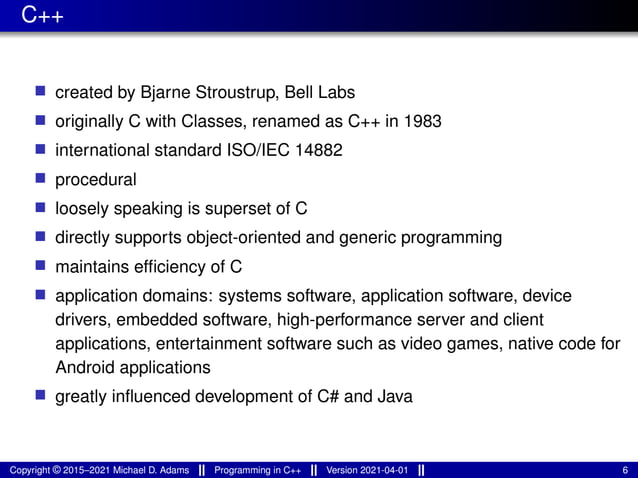Click the slide title "C++"

point(42,15)
